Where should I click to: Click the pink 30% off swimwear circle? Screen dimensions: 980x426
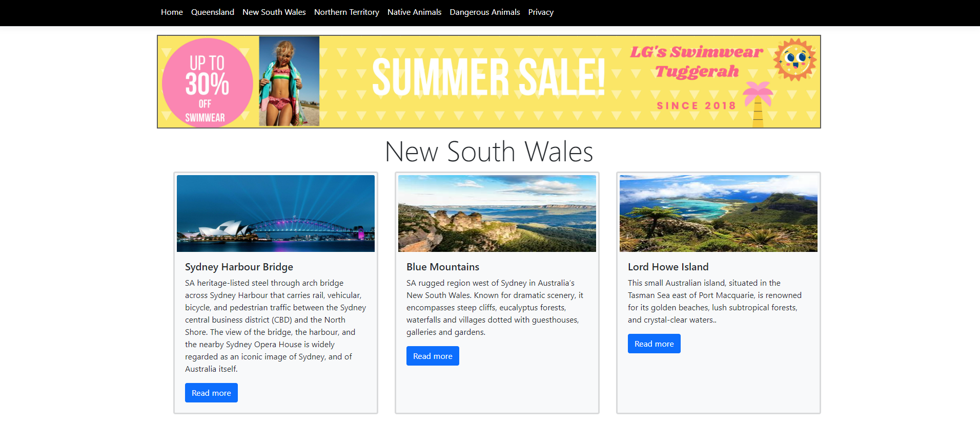pos(207,83)
